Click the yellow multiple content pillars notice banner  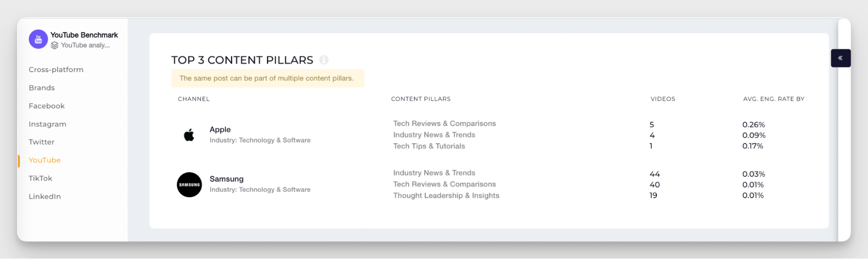click(268, 78)
